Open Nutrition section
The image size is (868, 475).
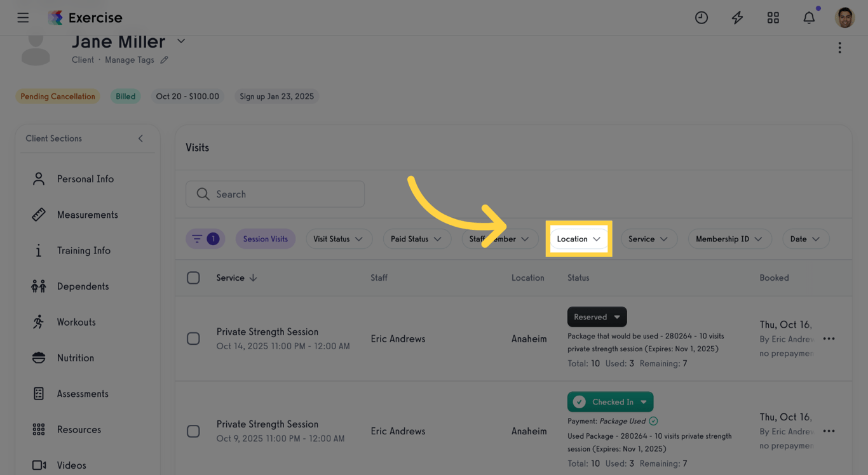(x=76, y=358)
